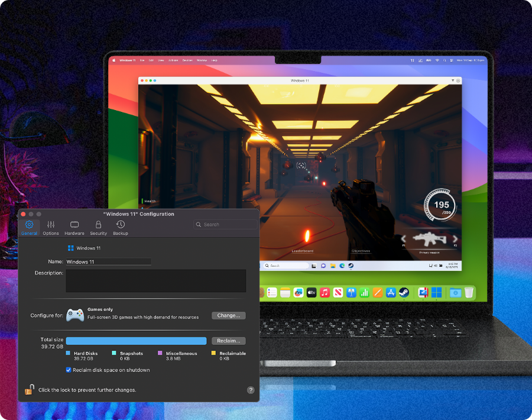Open the Backup configuration pane
The width and height of the screenshot is (532, 420).
[120, 227]
